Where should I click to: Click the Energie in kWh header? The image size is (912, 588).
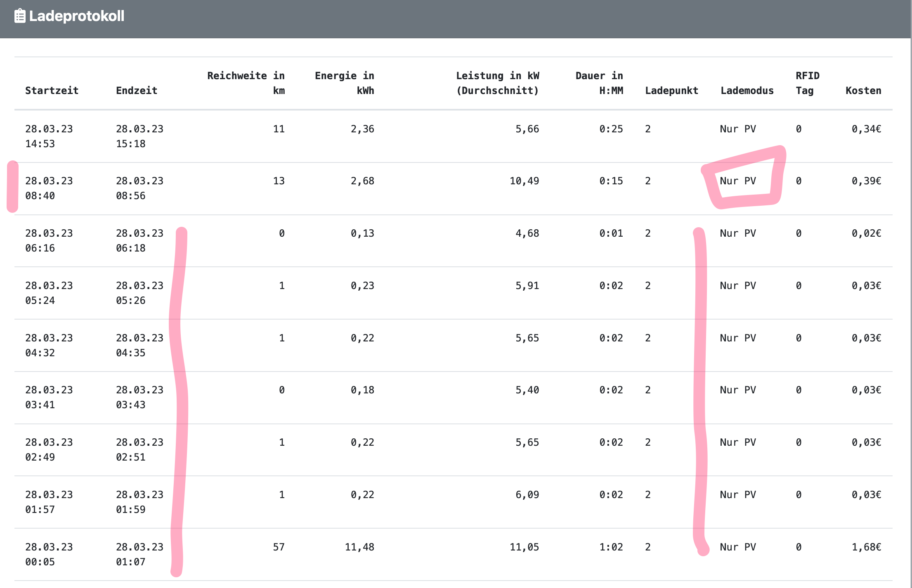344,83
